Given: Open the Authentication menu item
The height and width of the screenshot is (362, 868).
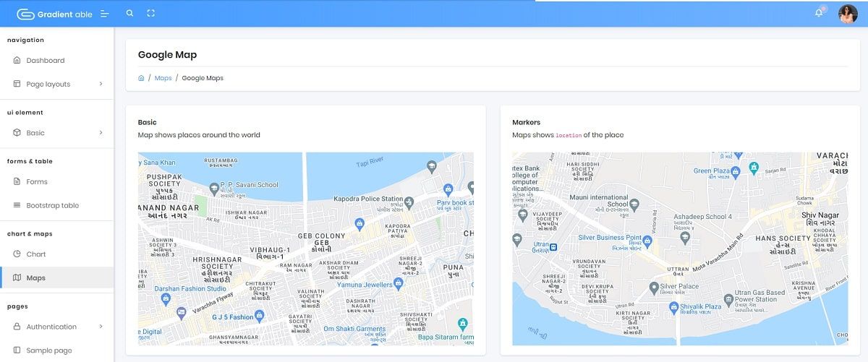Looking at the screenshot, I should 56,327.
